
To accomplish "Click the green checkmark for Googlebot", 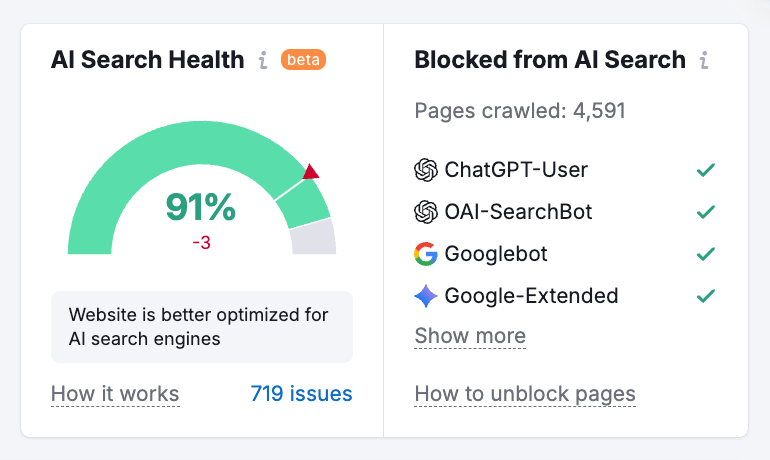I will point(706,254).
